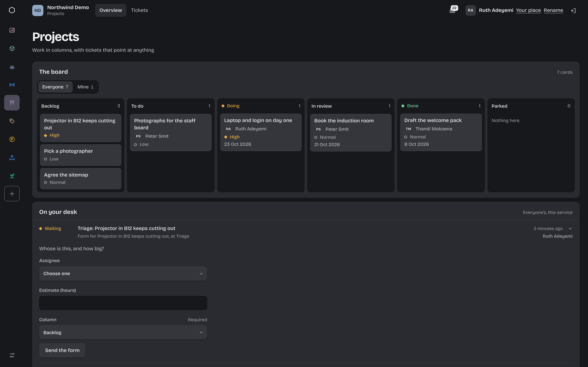The height and width of the screenshot is (367, 588).
Task: Click the sign-out icon in the header
Action: (573, 10)
